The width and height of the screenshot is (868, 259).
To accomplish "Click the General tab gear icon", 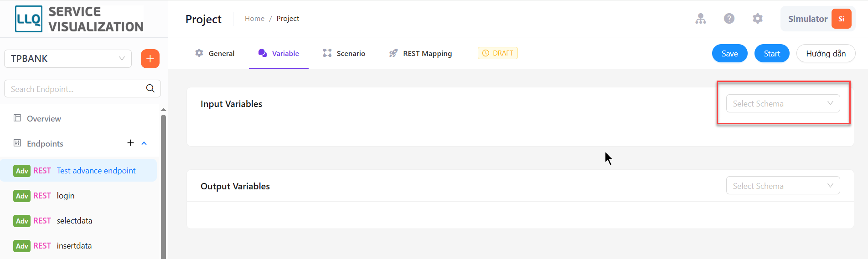I will (x=199, y=53).
